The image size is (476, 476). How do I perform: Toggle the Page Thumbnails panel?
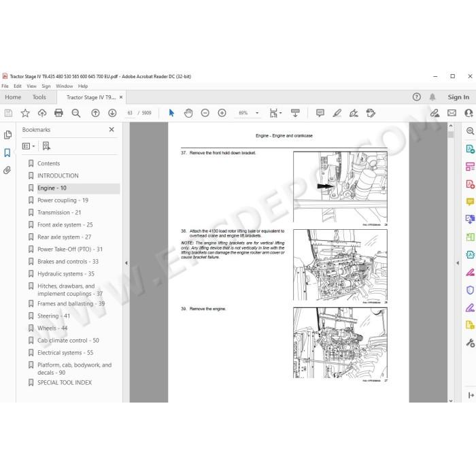click(x=7, y=135)
